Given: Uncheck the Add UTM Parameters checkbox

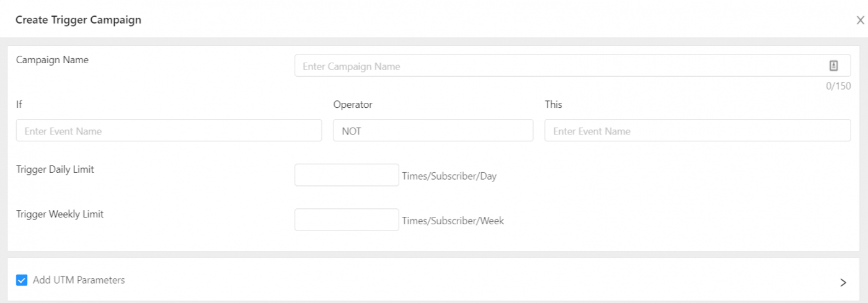Looking at the screenshot, I should (22, 280).
